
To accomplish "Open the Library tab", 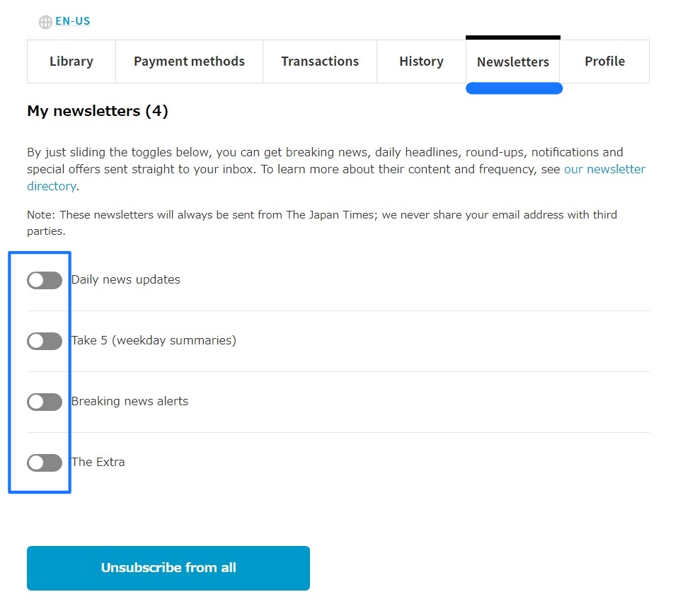I will 71,62.
